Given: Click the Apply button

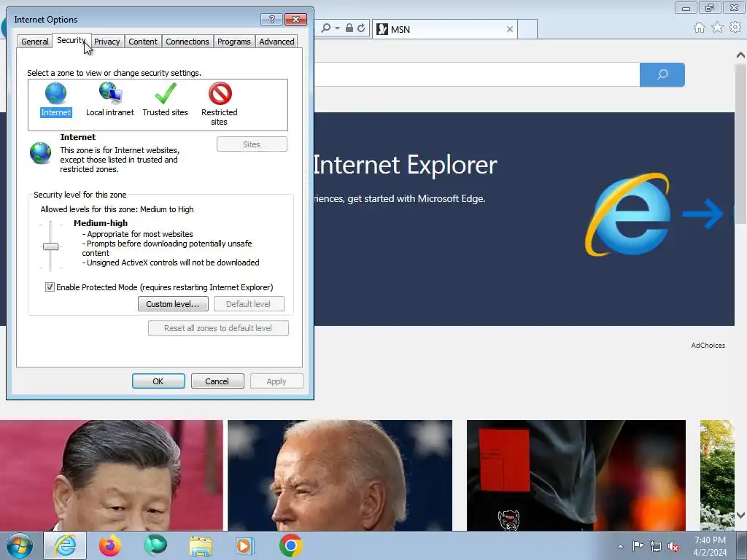Looking at the screenshot, I should 276,381.
